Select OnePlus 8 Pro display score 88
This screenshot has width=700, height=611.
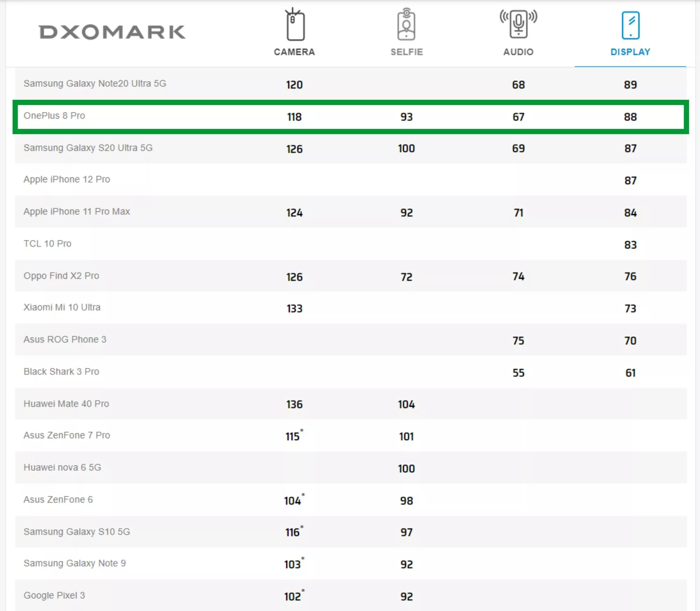pyautogui.click(x=630, y=117)
